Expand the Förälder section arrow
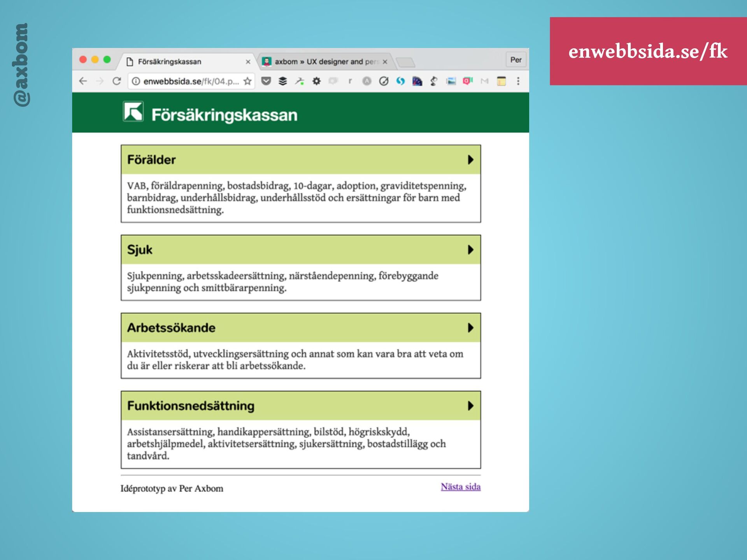The image size is (747, 560). tap(470, 159)
